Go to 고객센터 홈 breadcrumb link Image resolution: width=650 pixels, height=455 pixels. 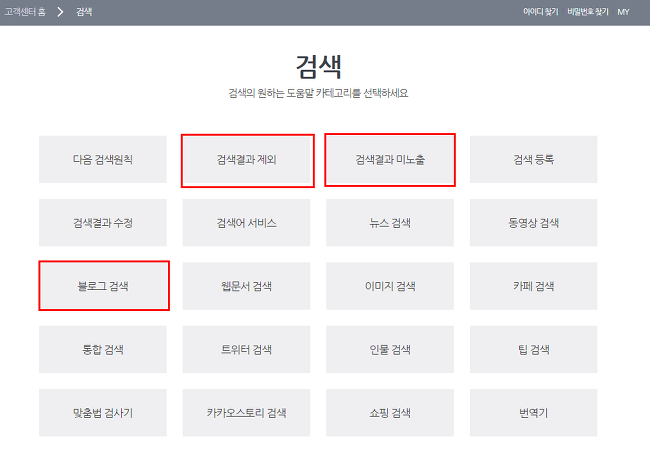[25, 12]
